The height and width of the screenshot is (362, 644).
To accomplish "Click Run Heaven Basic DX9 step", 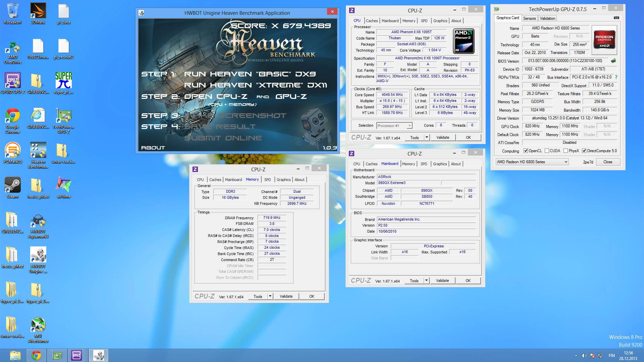I will [250, 74].
